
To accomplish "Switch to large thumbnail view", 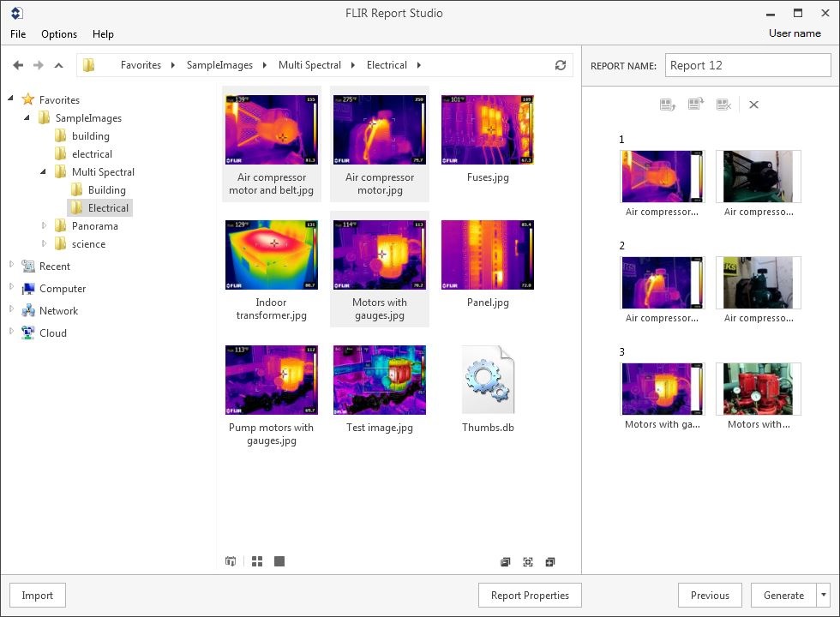I will pos(279,561).
